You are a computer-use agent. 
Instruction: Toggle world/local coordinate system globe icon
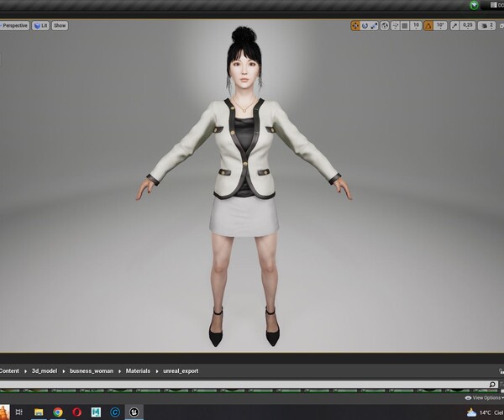point(385,26)
